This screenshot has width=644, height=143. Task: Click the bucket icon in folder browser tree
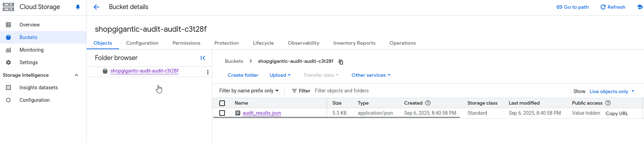pos(105,71)
